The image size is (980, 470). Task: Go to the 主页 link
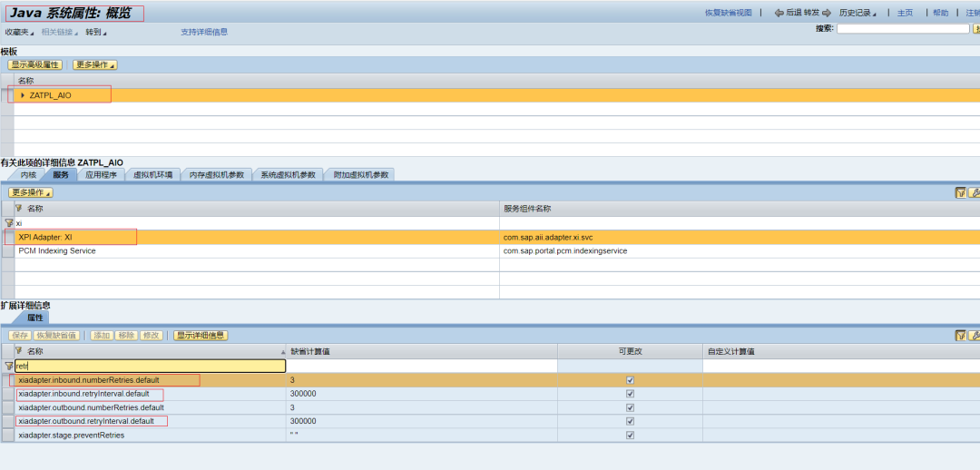click(x=905, y=13)
